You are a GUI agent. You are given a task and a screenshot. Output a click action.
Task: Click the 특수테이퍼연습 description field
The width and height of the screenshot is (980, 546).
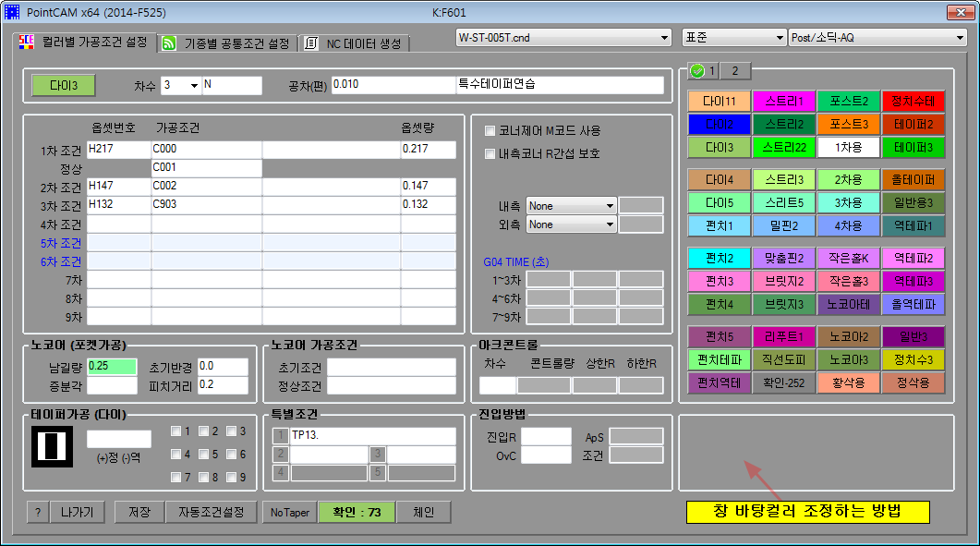coord(560,85)
